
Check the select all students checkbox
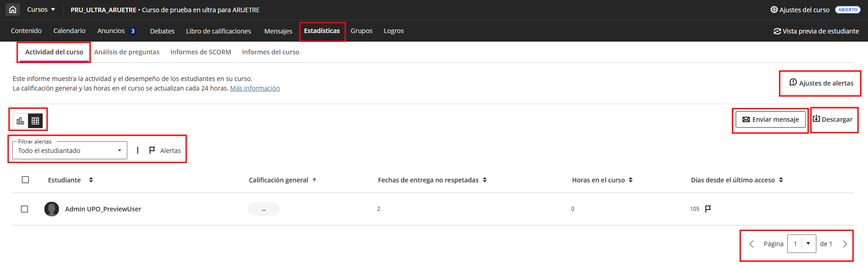(25, 180)
